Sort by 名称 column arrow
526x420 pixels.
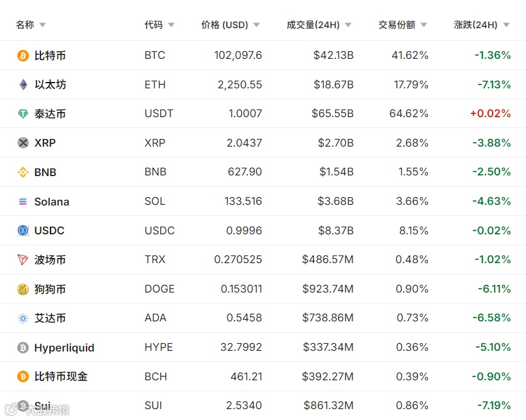click(x=43, y=25)
